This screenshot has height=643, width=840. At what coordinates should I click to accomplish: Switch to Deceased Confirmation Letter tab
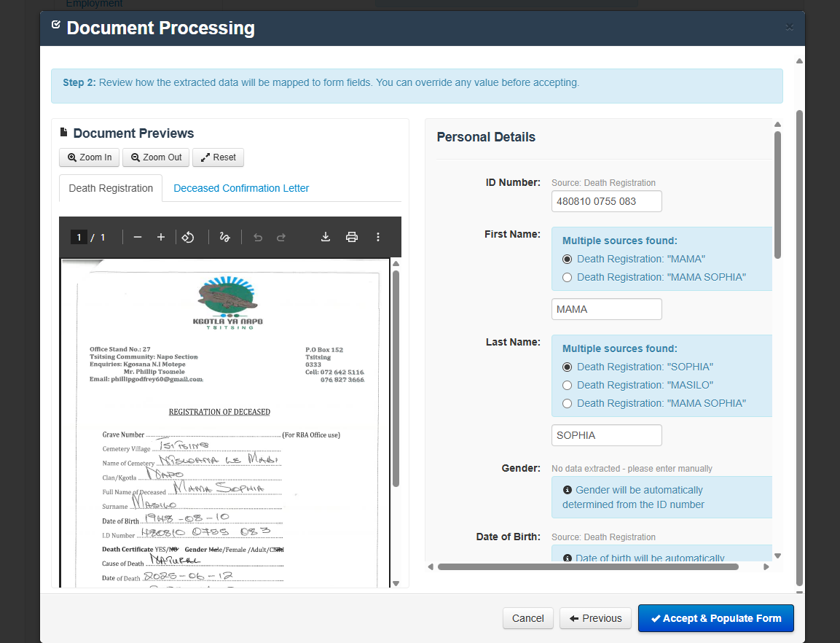pyautogui.click(x=241, y=188)
